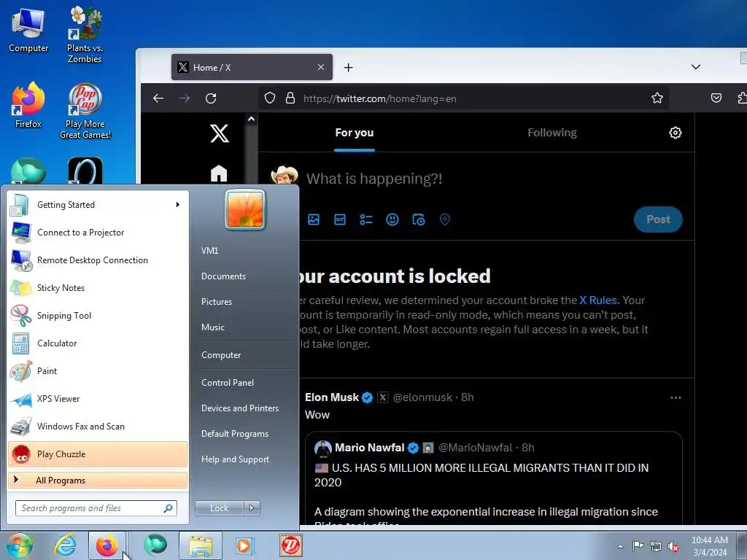
Task: Open Control Panel from Start menu
Action: pos(228,382)
